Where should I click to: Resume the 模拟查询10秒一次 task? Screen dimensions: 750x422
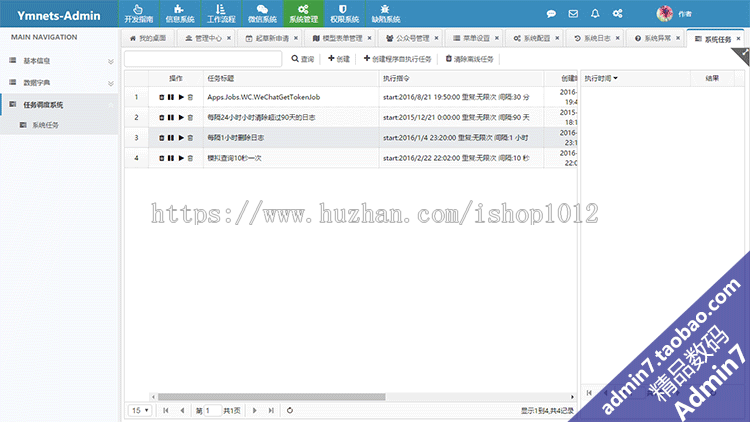click(181, 158)
